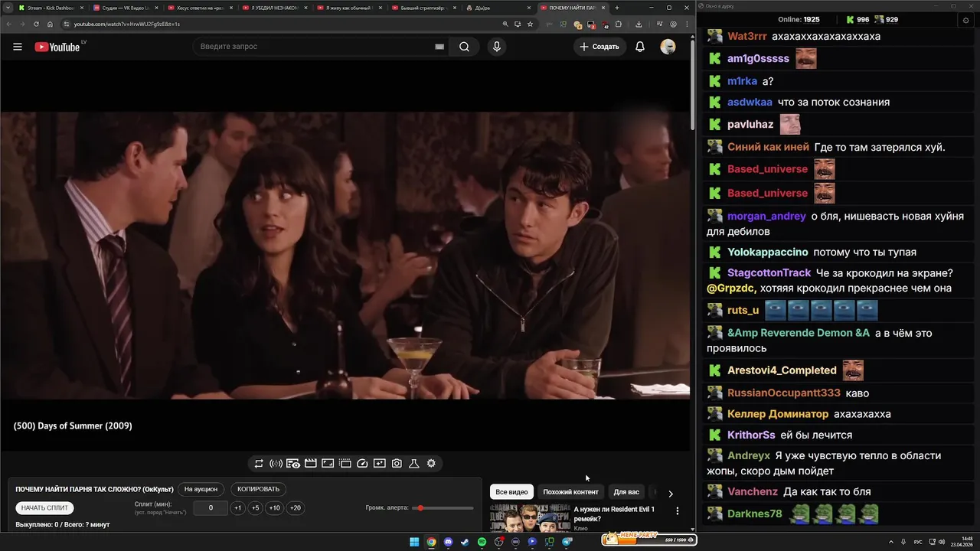Open the gear settings in the player toolbar

coord(431,464)
